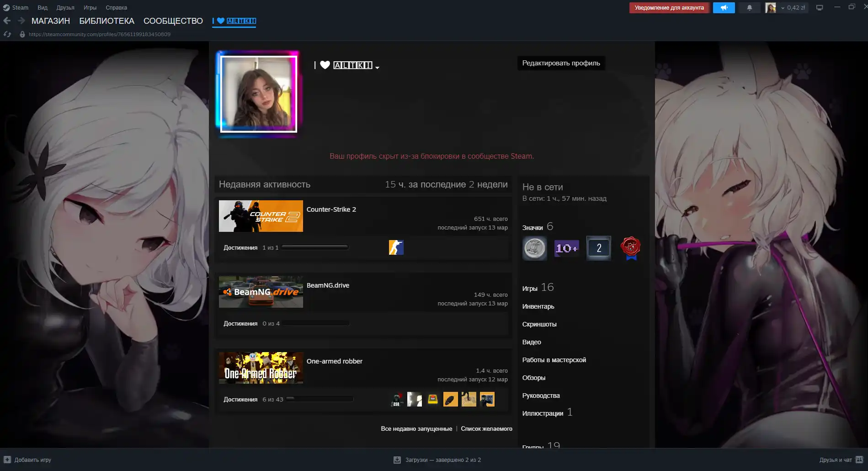The height and width of the screenshot is (471, 868).
Task: Click One-Armed Robber game banner
Action: click(261, 368)
